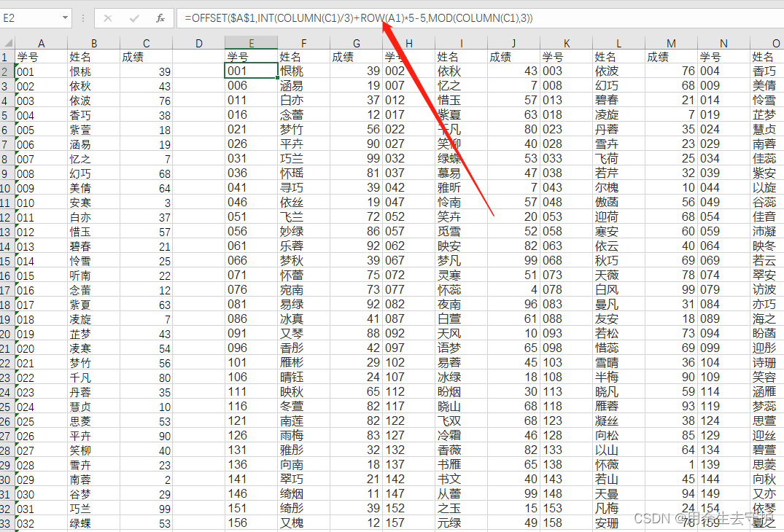Click cell L10 with name 尔槐
This screenshot has width=784, height=532.
[618, 187]
